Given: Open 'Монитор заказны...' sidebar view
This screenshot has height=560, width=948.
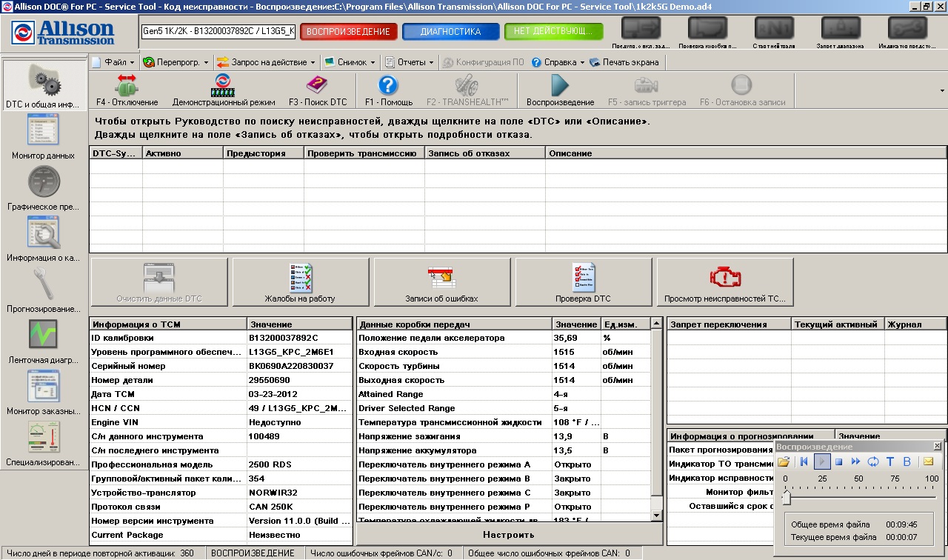Looking at the screenshot, I should click(x=43, y=393).
